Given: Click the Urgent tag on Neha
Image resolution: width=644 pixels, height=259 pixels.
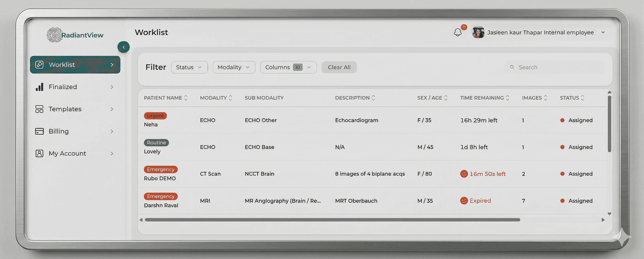Looking at the screenshot, I should [x=155, y=116].
